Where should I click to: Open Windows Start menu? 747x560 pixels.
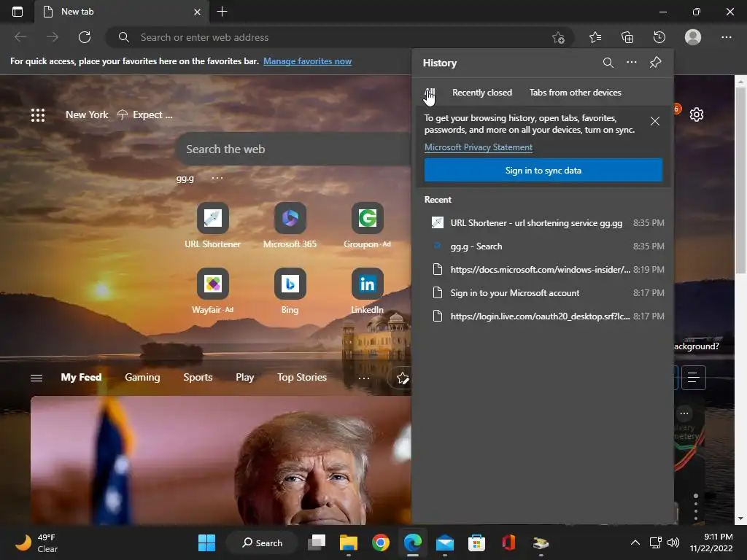[206, 542]
